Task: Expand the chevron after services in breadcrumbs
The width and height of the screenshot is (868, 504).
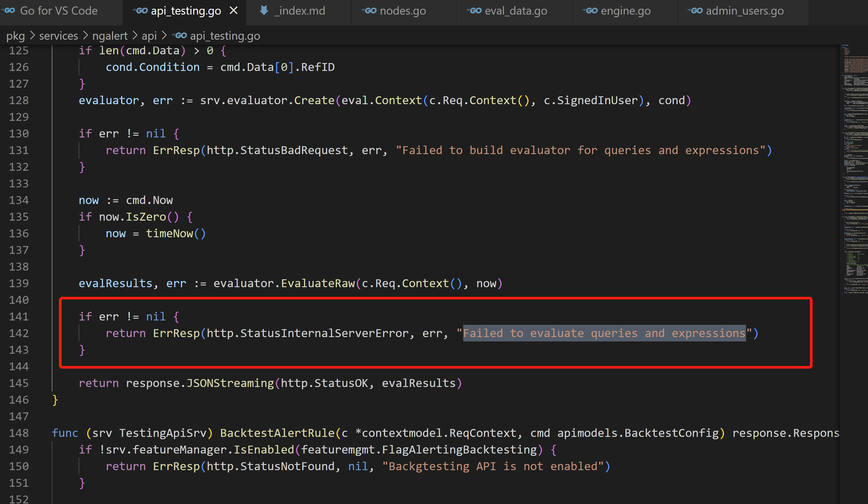Action: (x=86, y=36)
